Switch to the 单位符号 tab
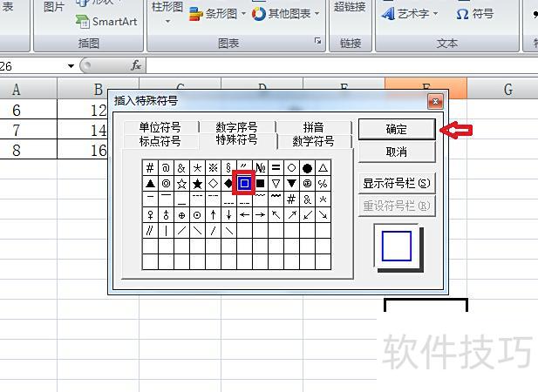 160,127
